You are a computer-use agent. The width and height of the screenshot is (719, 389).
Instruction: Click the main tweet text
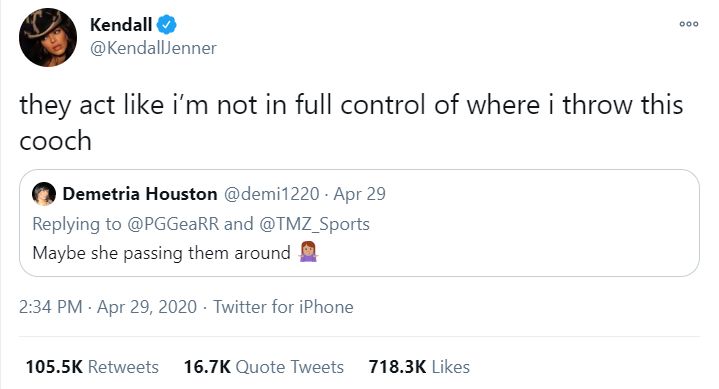(x=351, y=122)
